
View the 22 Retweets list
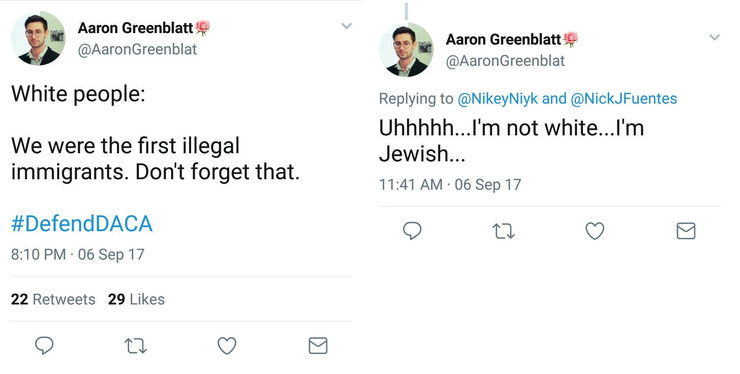[x=53, y=299]
